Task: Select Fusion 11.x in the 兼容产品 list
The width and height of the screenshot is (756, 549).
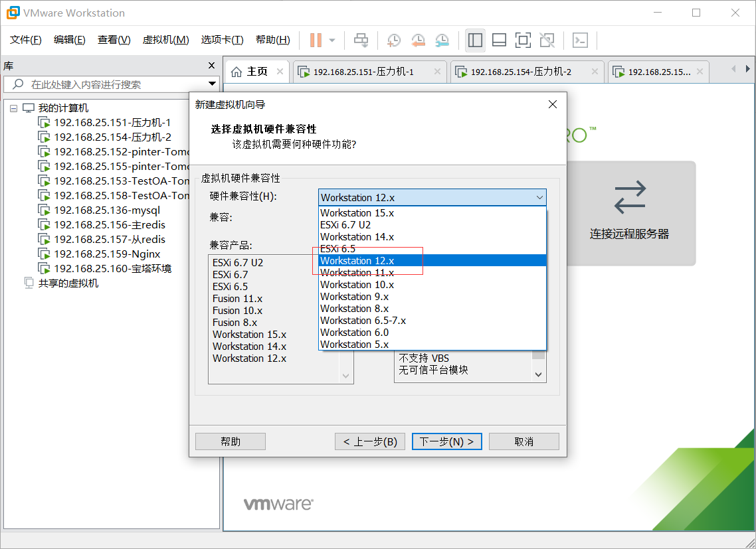Action: coord(237,299)
